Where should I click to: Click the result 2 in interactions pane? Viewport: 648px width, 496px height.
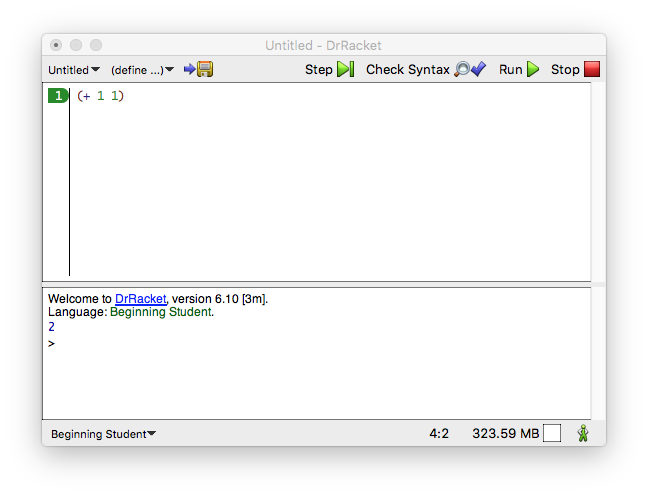click(x=51, y=327)
